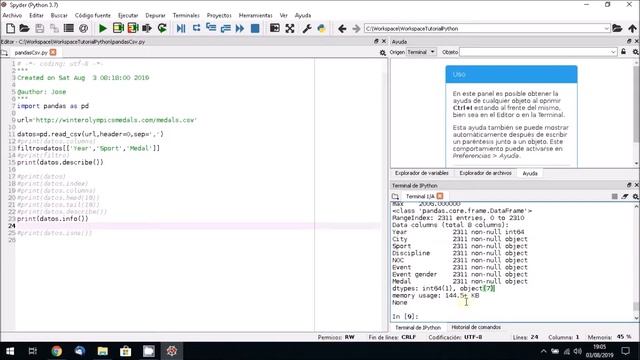
Task: Toggle fullscreen mode arrows icon
Action: (290, 28)
